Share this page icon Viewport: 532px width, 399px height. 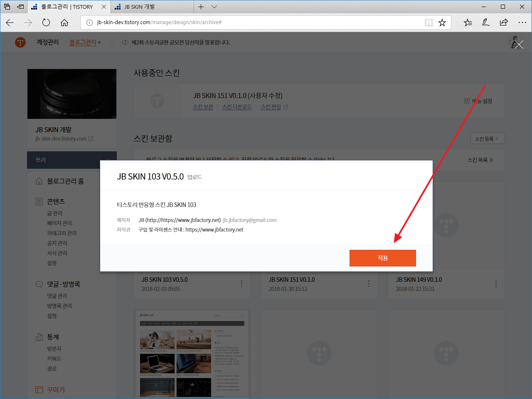[x=504, y=22]
